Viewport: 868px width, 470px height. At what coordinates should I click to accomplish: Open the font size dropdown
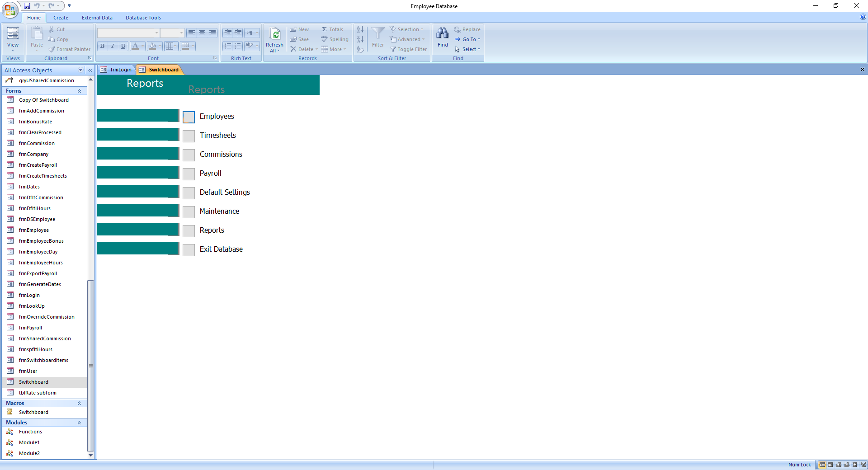pos(181,33)
